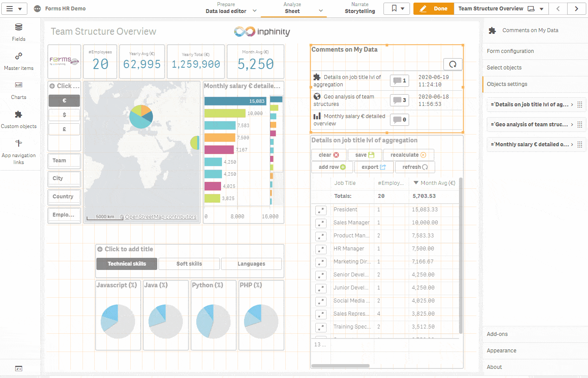
Task: Open the Team Structure Overview sheet dropdown
Action: 501,9
